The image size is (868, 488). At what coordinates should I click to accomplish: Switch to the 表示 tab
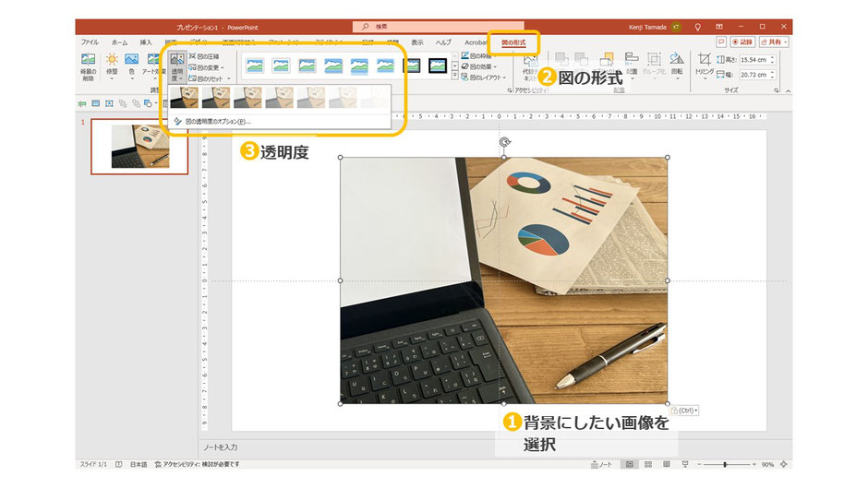[416, 42]
